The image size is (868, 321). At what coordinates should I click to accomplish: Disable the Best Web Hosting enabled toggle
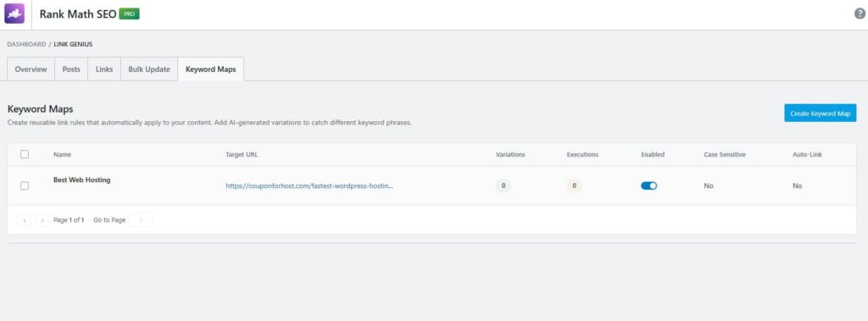(648, 186)
